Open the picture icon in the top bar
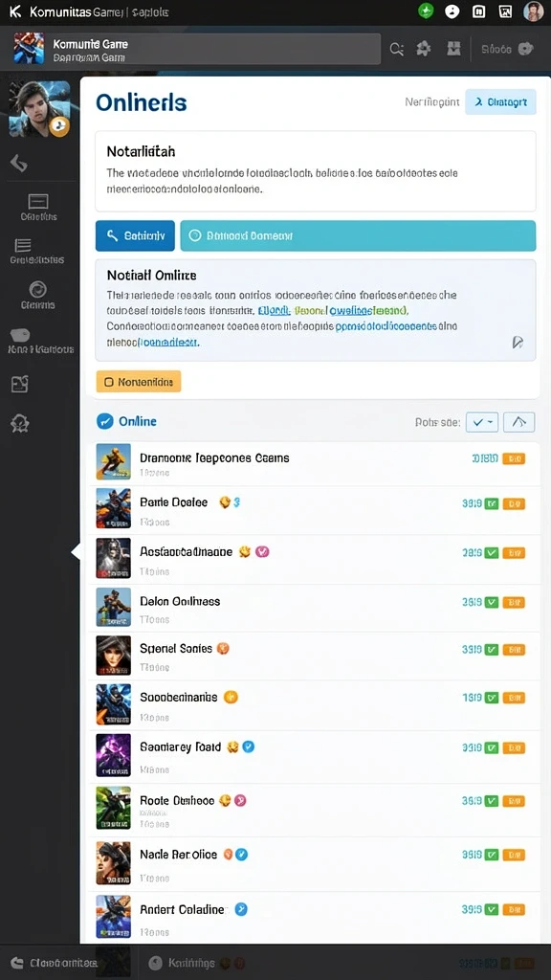Viewport: 551px width, 980px height. 505,11
